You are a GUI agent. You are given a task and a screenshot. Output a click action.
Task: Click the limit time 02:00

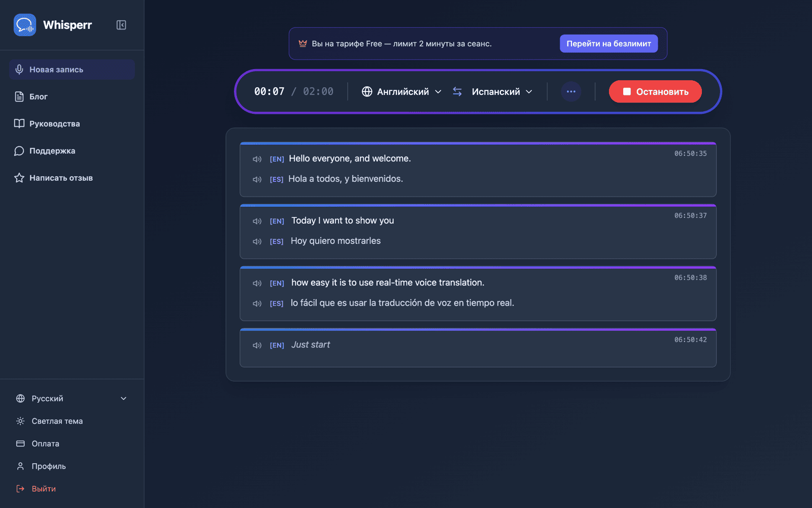[x=318, y=91]
